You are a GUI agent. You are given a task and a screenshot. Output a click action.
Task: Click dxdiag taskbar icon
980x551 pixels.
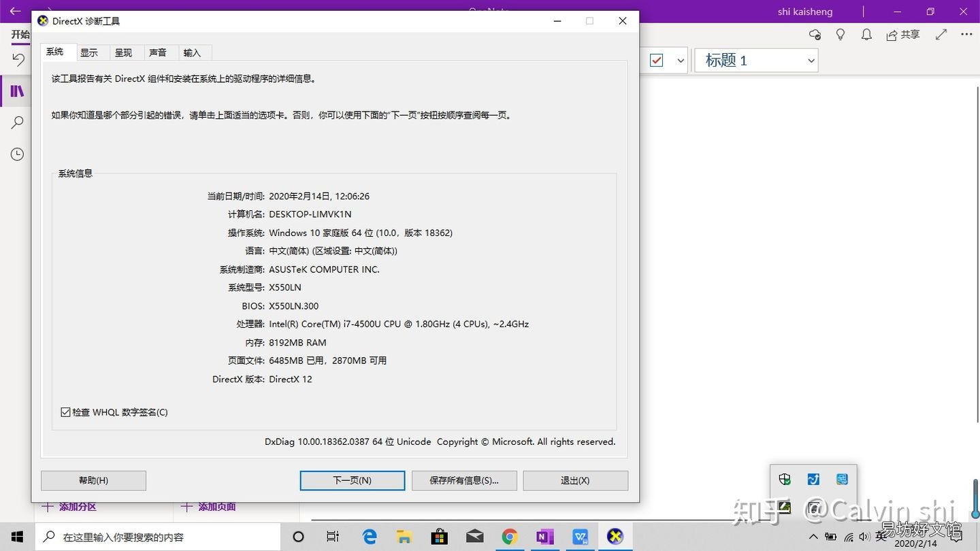click(615, 537)
